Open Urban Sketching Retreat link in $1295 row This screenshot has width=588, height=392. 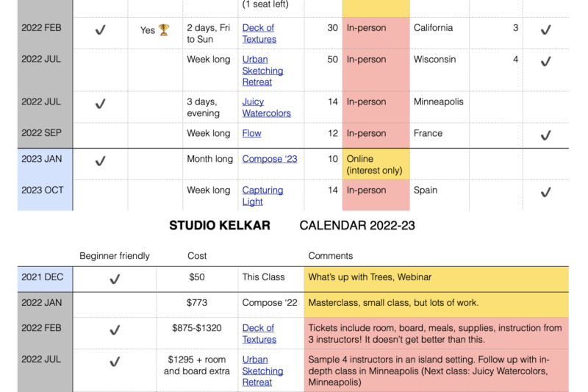tap(262, 371)
